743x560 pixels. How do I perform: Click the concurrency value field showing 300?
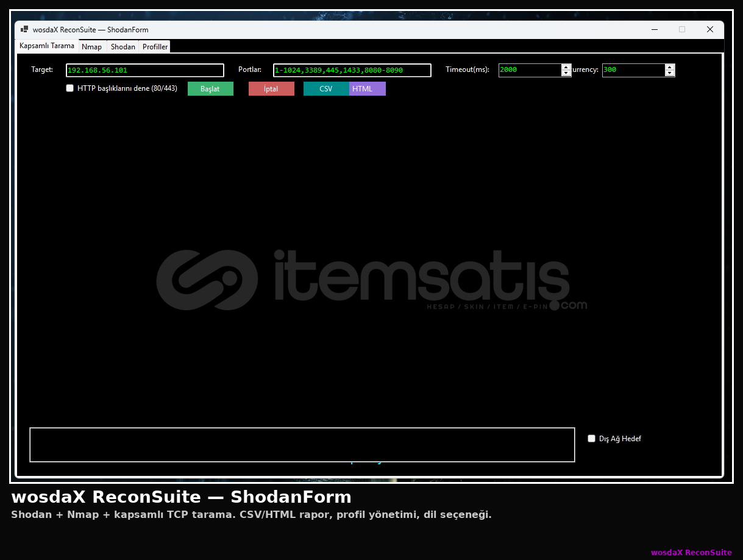point(633,70)
